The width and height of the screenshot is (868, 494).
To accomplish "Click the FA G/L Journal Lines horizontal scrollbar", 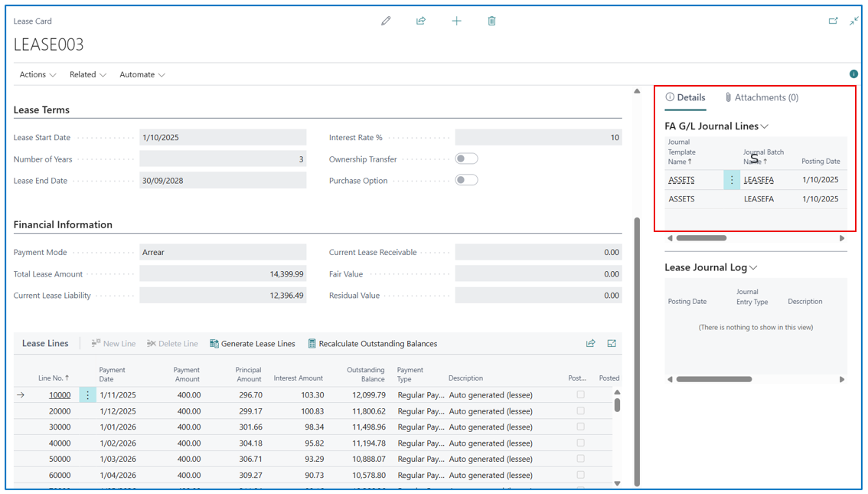I will click(x=701, y=238).
